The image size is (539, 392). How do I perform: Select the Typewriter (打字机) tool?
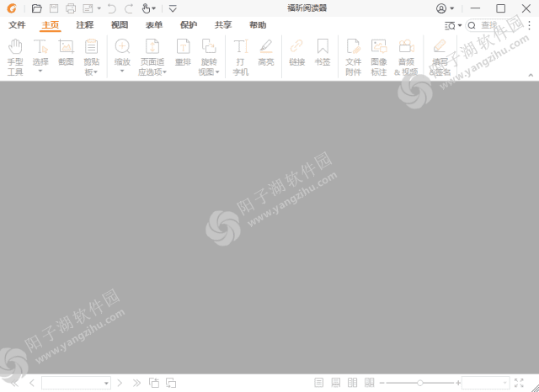241,56
